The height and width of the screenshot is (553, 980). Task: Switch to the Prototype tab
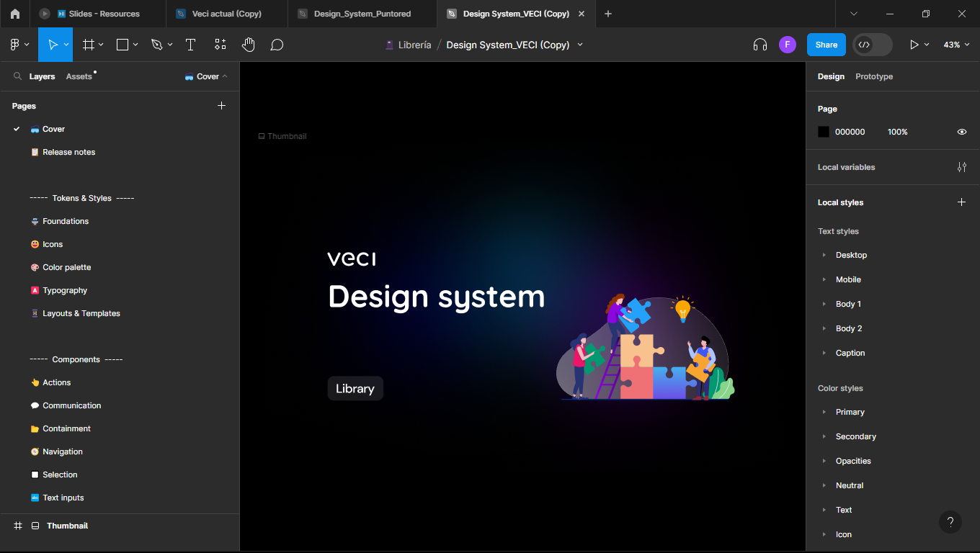(x=874, y=76)
